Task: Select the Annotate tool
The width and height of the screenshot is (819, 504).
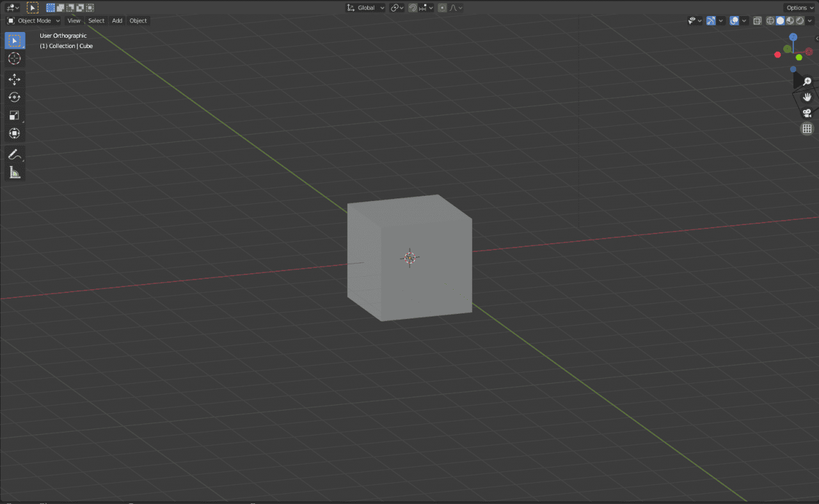Action: (15, 154)
